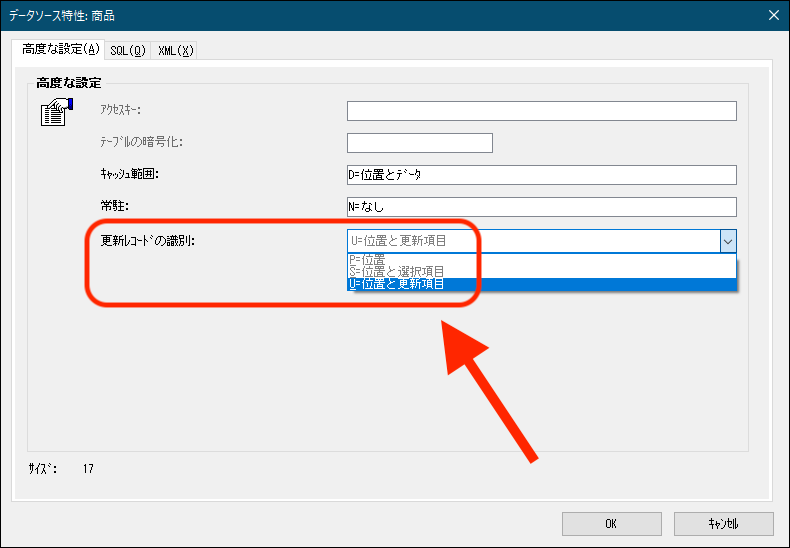Click the 更新レコードの識別 combo box text area
Image resolution: width=790 pixels, height=548 pixels.
[532, 240]
